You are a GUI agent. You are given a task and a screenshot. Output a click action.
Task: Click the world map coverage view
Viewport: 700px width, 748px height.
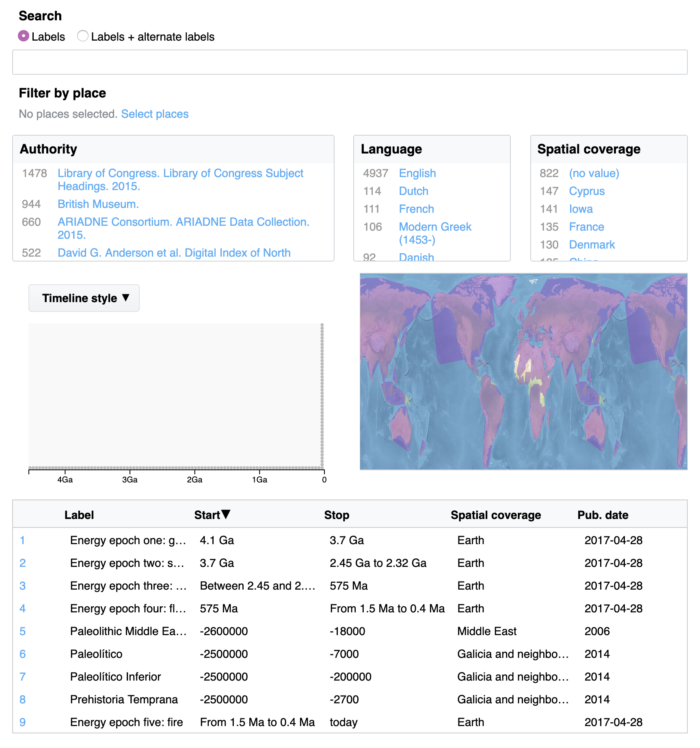[523, 372]
